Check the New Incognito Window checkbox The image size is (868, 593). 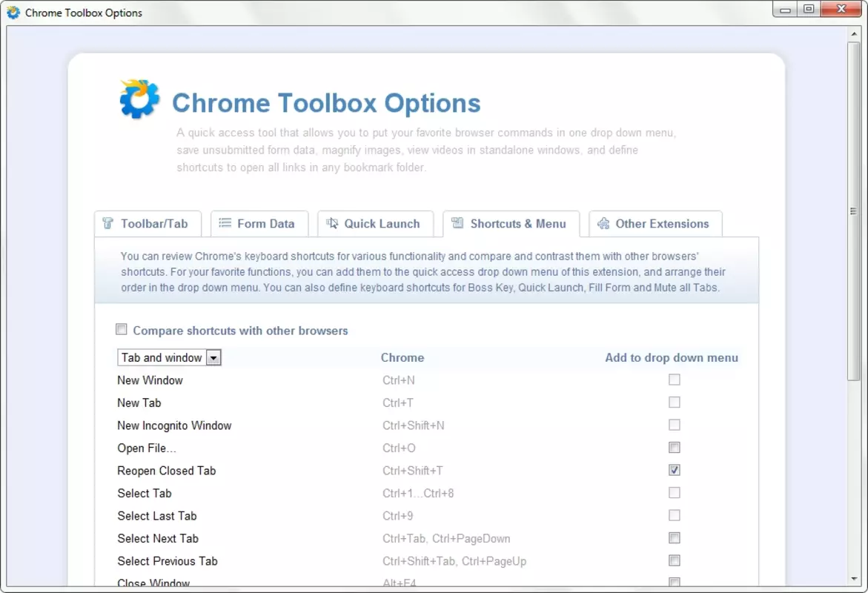pyautogui.click(x=675, y=425)
